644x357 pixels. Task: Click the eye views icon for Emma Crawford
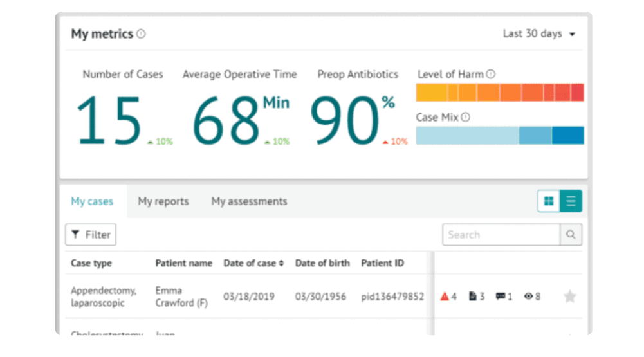tap(528, 296)
